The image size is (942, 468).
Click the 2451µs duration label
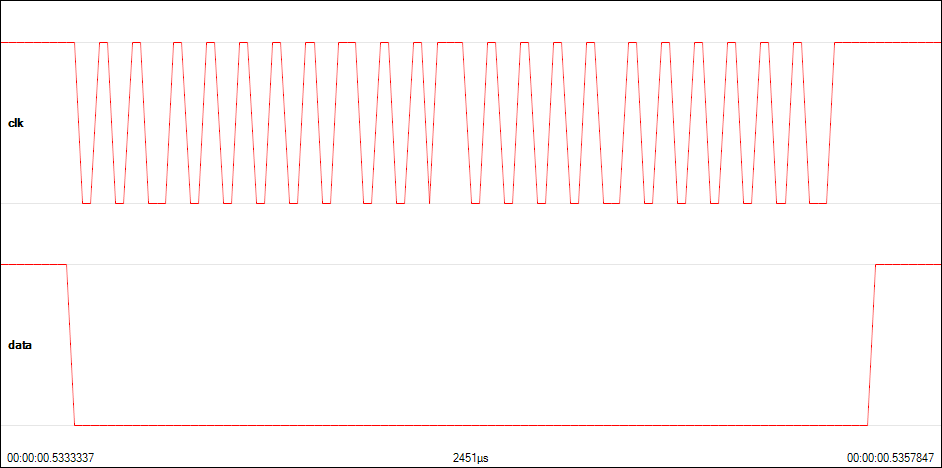click(x=470, y=458)
